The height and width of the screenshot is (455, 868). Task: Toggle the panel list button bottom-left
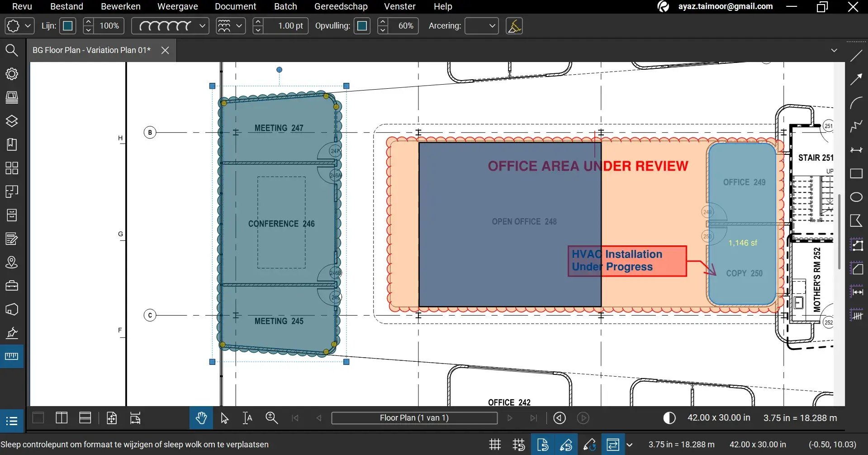pyautogui.click(x=12, y=421)
